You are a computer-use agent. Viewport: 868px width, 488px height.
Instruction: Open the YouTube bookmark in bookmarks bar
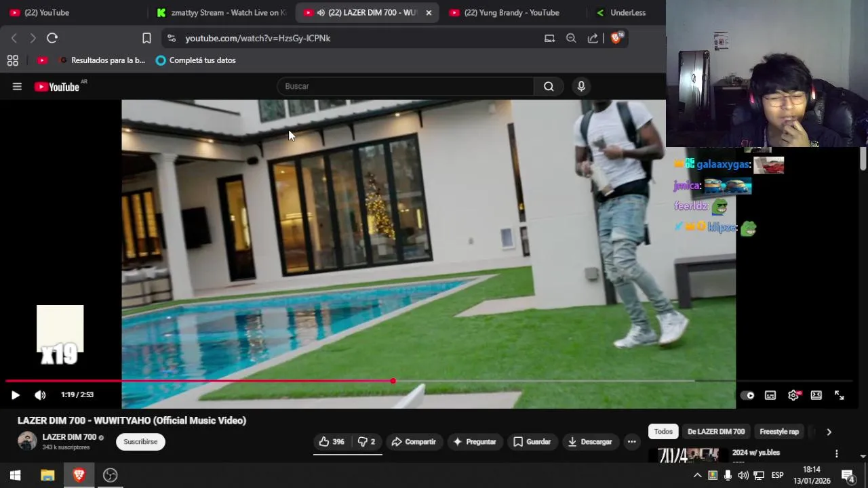(x=42, y=60)
